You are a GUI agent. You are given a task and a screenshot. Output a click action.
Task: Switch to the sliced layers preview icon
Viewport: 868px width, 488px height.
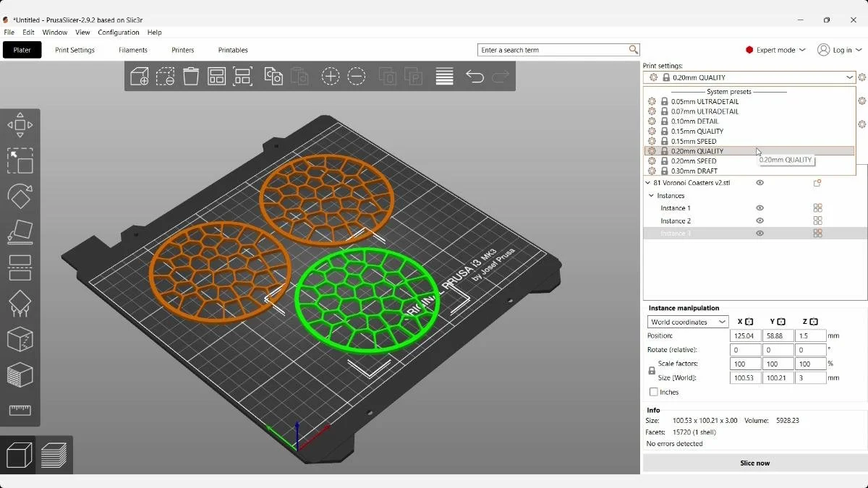point(54,455)
